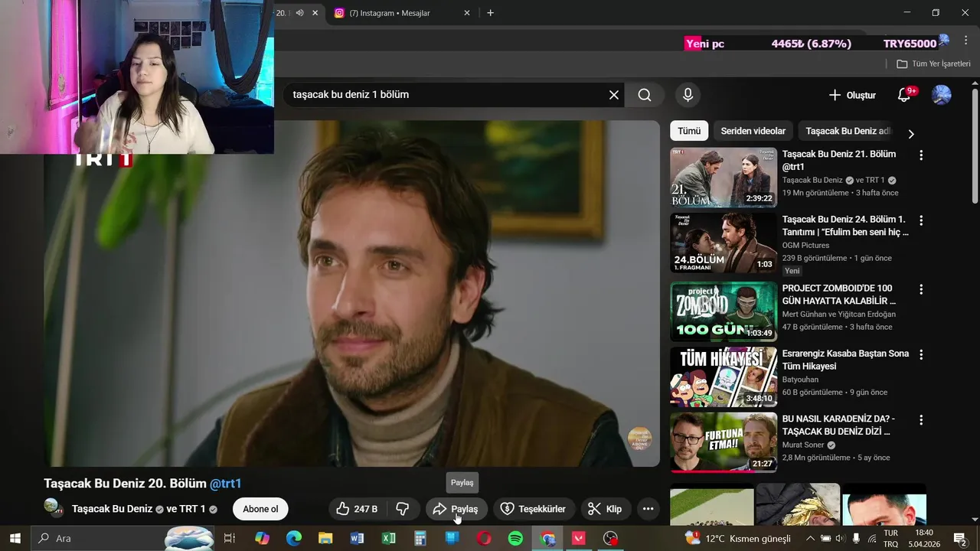Click the Batyouhan channel name
The width and height of the screenshot is (980, 551).
[x=800, y=380]
